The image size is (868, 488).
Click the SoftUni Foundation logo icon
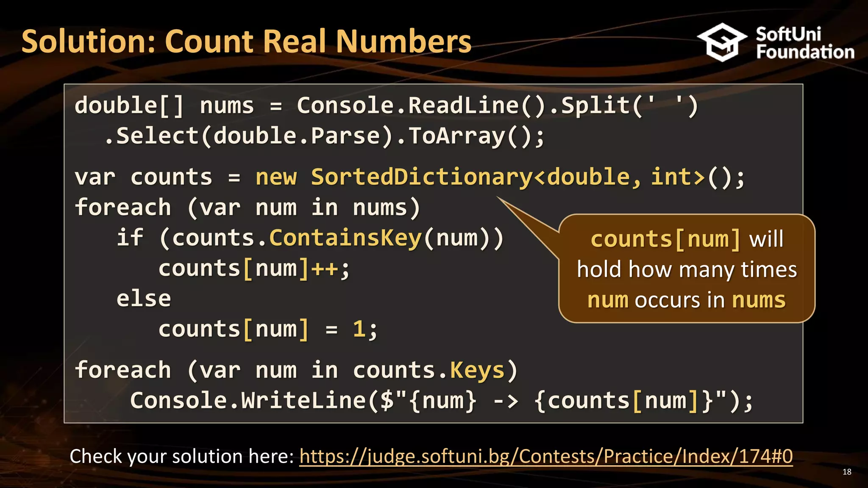(x=722, y=42)
